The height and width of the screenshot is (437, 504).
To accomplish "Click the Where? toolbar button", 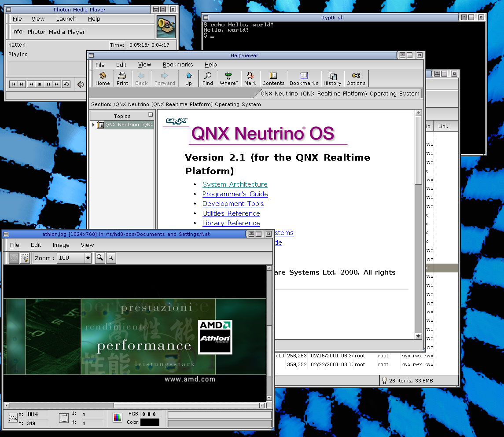I will (229, 79).
